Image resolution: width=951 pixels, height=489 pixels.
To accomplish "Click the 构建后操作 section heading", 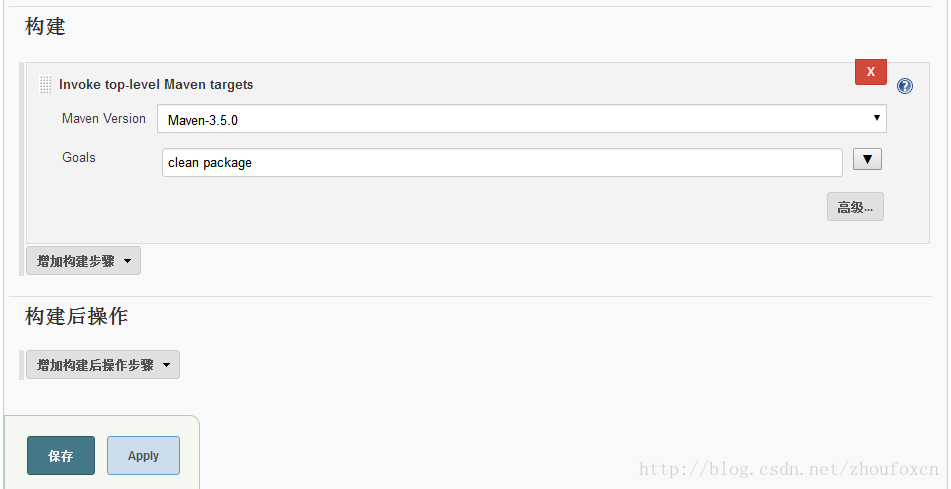I will (77, 316).
